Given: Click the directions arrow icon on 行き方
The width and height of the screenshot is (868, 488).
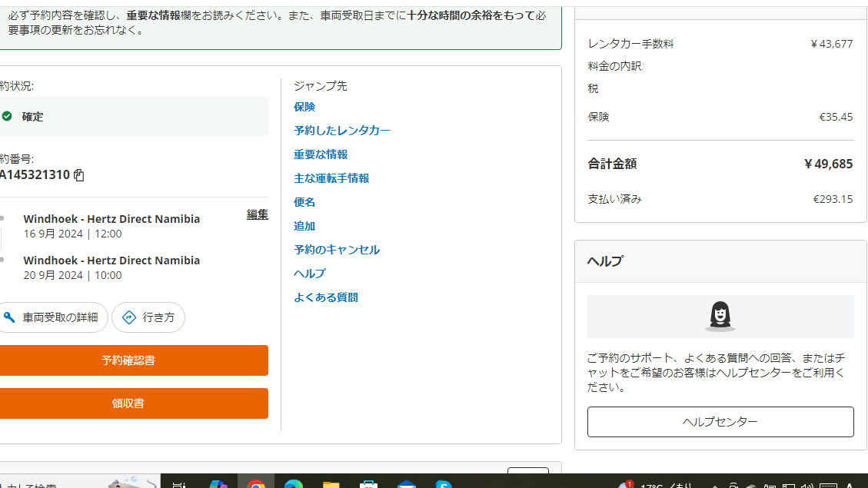Looking at the screenshot, I should 129,317.
